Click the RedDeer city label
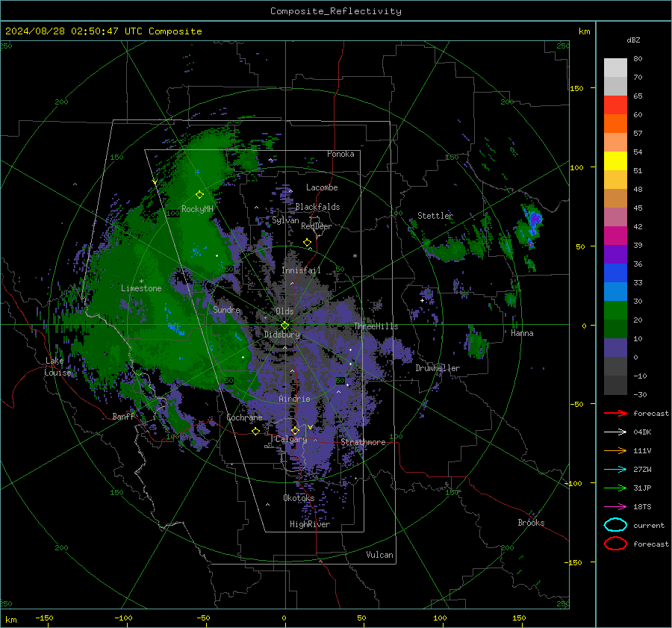The width and height of the screenshot is (672, 628). pos(317,226)
